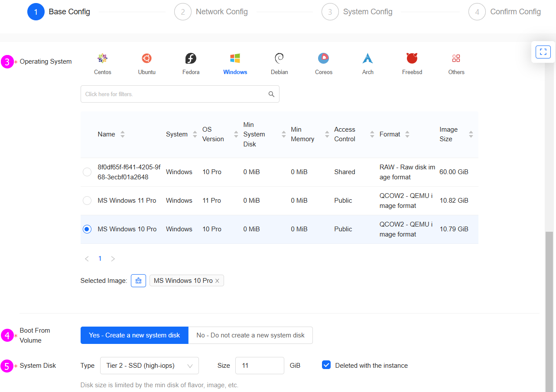Click the Base Config step
The width and height of the screenshot is (556, 392).
[59, 12]
